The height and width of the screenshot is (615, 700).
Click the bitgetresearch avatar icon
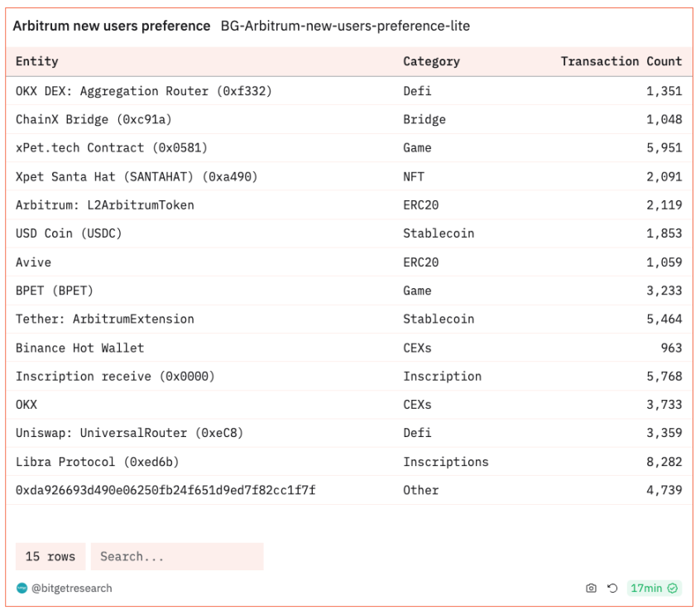tap(22, 589)
